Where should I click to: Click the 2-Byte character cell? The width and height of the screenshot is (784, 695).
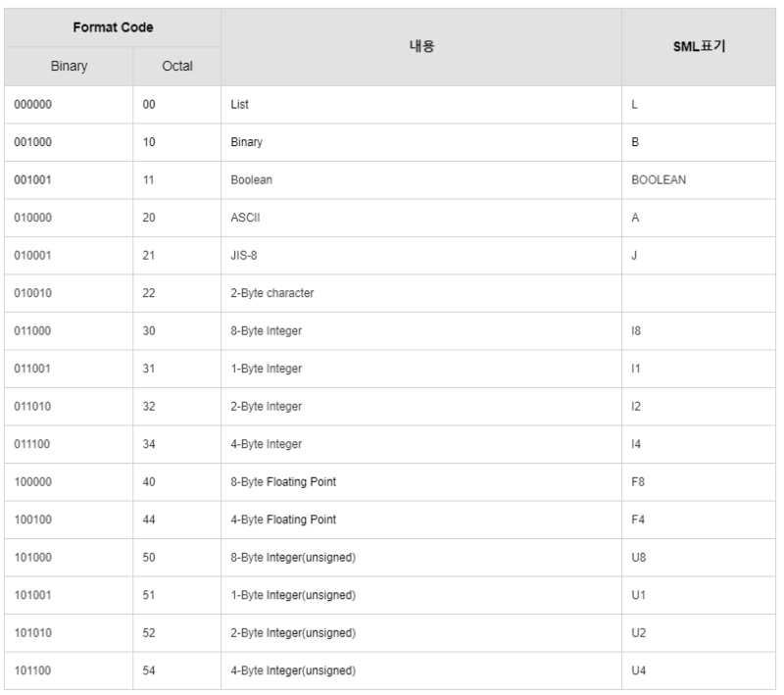pos(421,293)
